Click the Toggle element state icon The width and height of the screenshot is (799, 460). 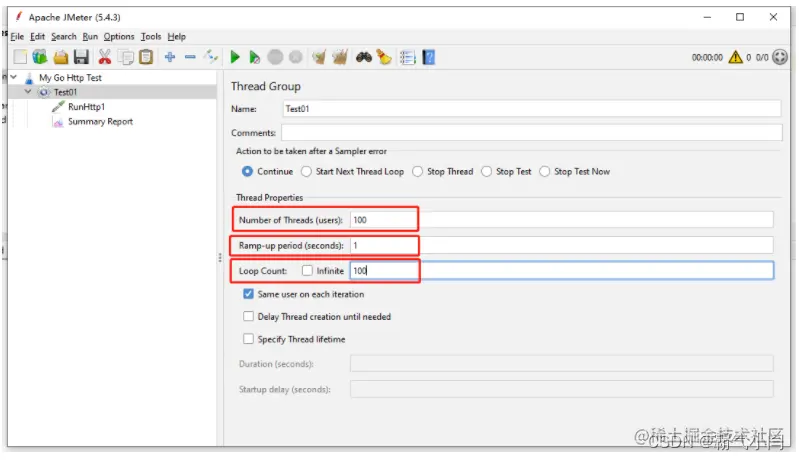[210, 57]
